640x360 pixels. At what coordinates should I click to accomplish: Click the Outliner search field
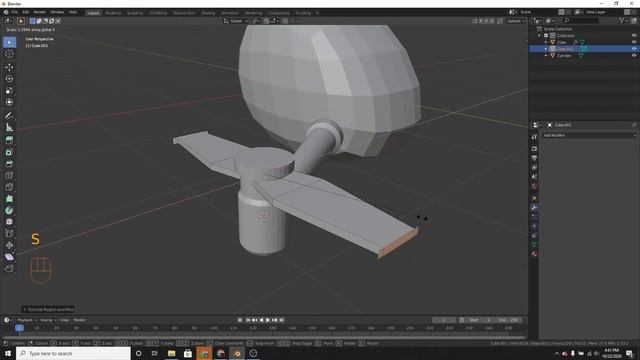pos(581,20)
